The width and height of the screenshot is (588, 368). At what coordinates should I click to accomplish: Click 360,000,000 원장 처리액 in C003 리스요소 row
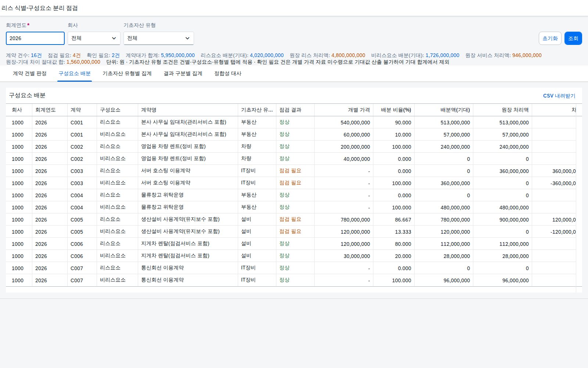[x=514, y=171]
